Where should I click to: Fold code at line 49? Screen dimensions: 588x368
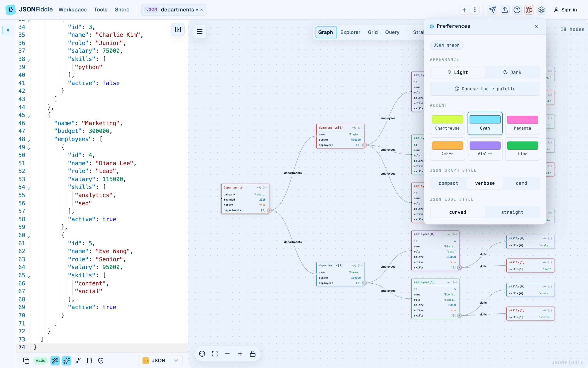click(29, 148)
